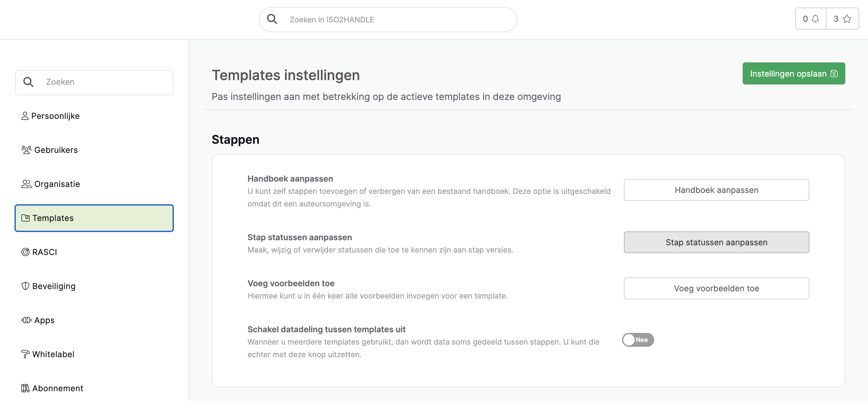The height and width of the screenshot is (401, 868).
Task: Toggle the Schakel datadeling tussen templates uit switch
Action: click(x=638, y=340)
